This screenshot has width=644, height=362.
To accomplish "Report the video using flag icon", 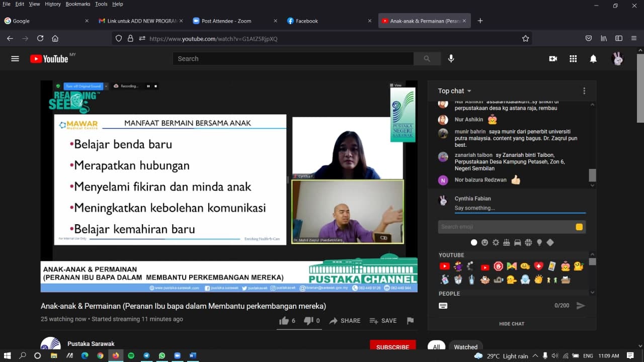I will (x=410, y=321).
